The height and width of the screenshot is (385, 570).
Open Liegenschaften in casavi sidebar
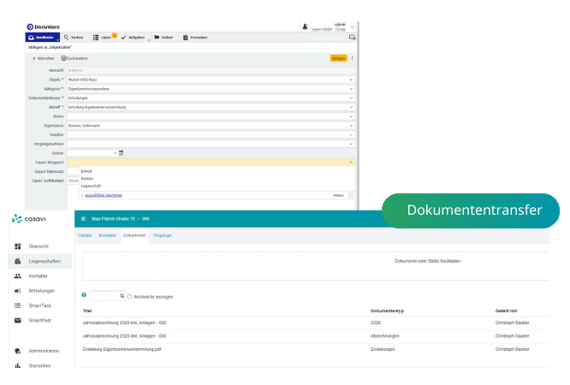(x=40, y=261)
